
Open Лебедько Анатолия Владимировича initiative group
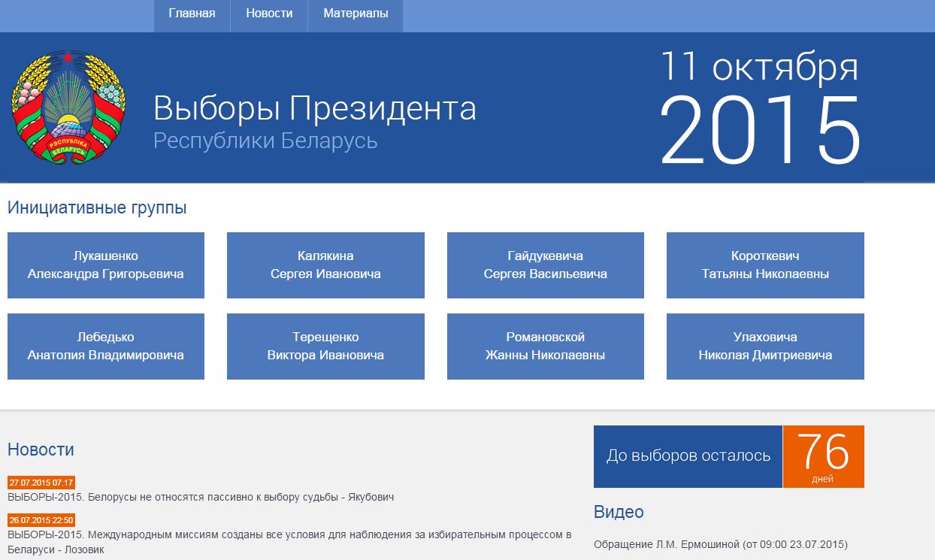coord(106,347)
